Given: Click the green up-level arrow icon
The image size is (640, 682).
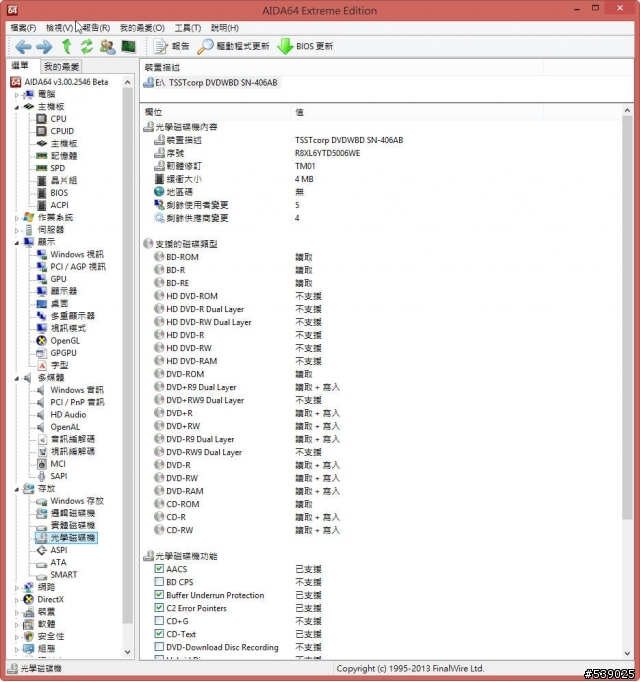Looking at the screenshot, I should tap(67, 46).
